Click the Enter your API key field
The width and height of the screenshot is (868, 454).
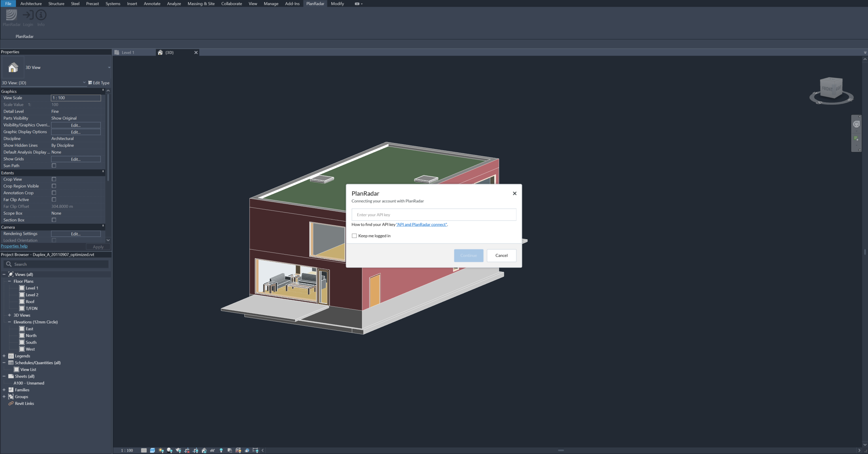(x=434, y=215)
